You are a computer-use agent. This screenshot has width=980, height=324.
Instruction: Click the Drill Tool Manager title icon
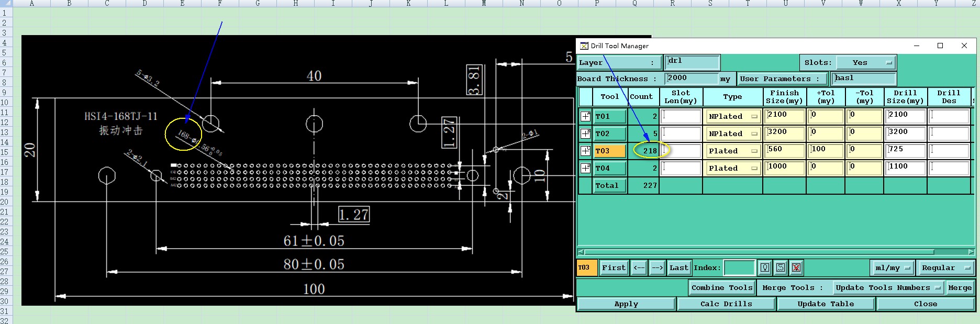(x=584, y=46)
